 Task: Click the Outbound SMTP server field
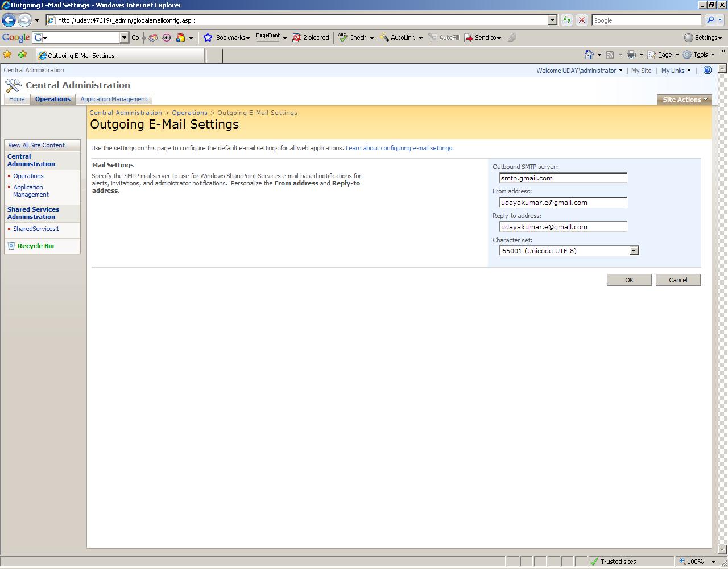(x=563, y=178)
